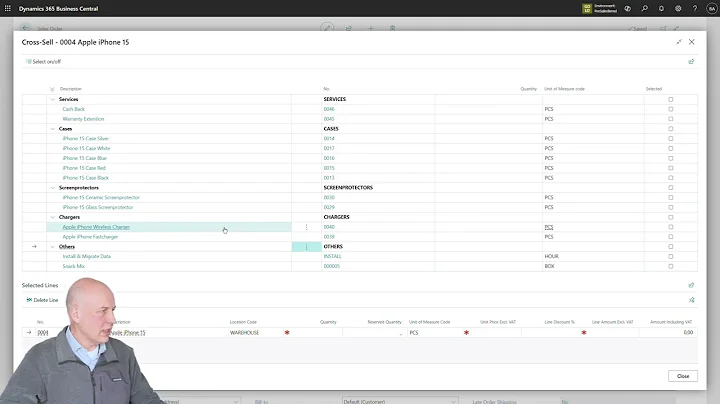Open the search magnifier in top bar
The width and height of the screenshot is (720, 404).
[x=645, y=8]
